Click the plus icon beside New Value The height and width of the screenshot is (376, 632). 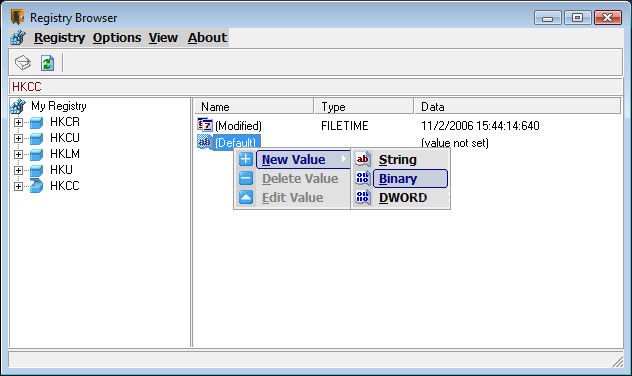(246, 159)
